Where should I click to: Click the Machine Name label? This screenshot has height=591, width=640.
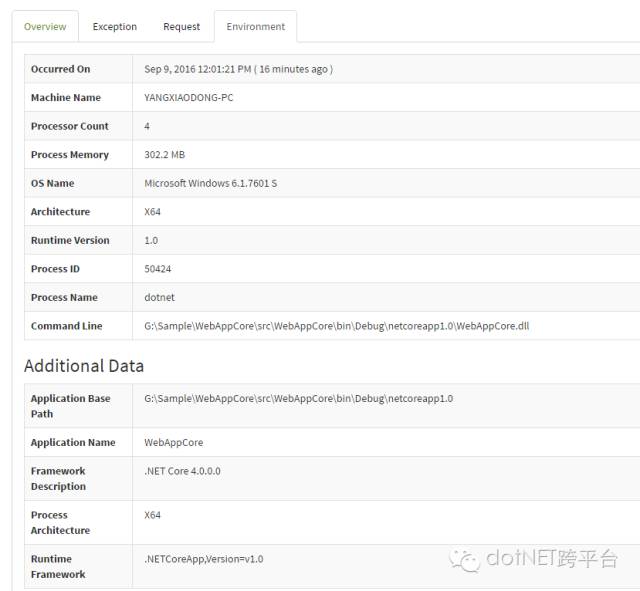coord(66,98)
